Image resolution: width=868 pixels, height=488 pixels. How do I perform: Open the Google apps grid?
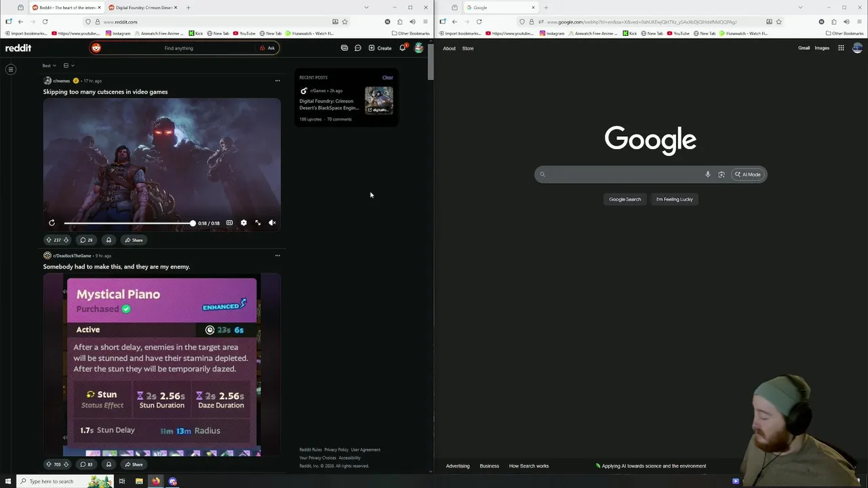(841, 48)
